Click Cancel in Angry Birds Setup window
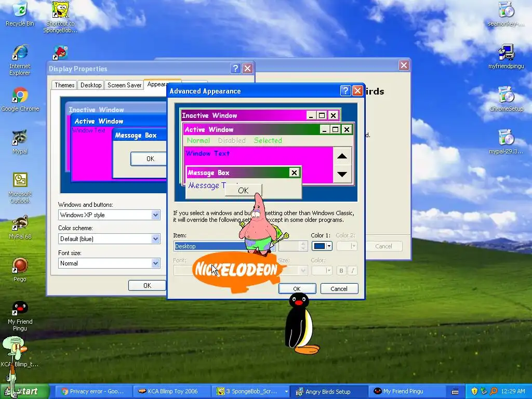 point(383,246)
